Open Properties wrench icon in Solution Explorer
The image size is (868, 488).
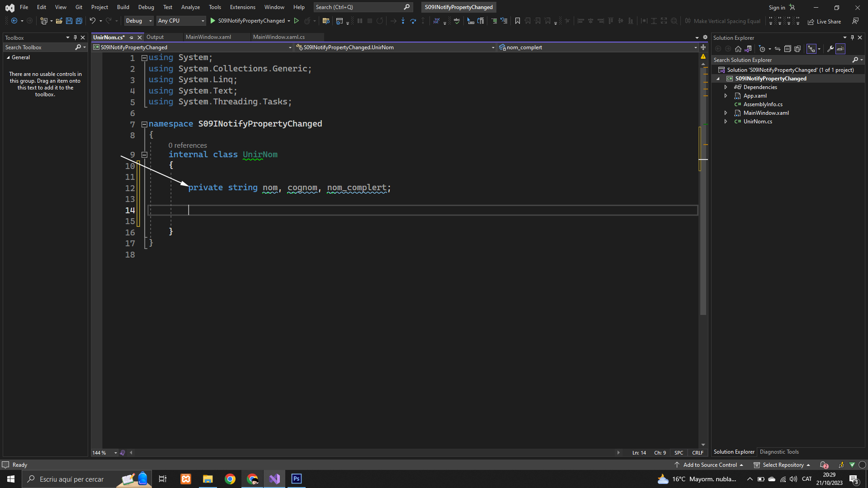(x=830, y=49)
